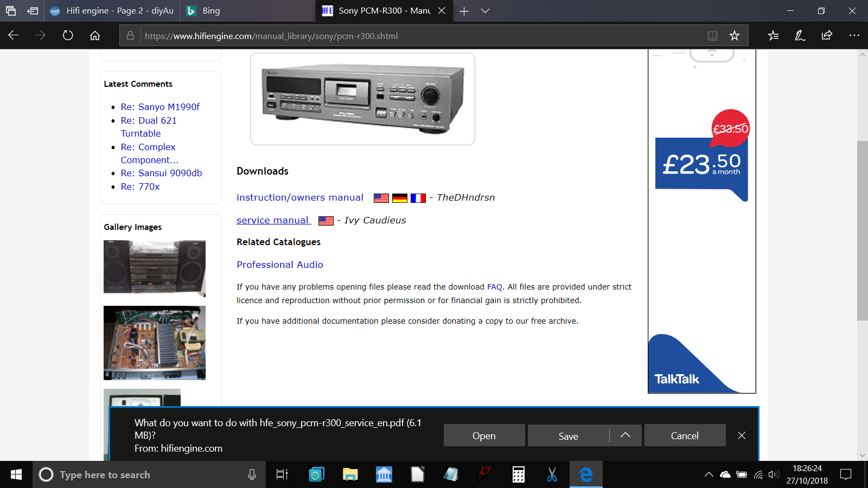Image resolution: width=868 pixels, height=488 pixels.
Task: Click Open in download prompt
Action: tap(484, 435)
